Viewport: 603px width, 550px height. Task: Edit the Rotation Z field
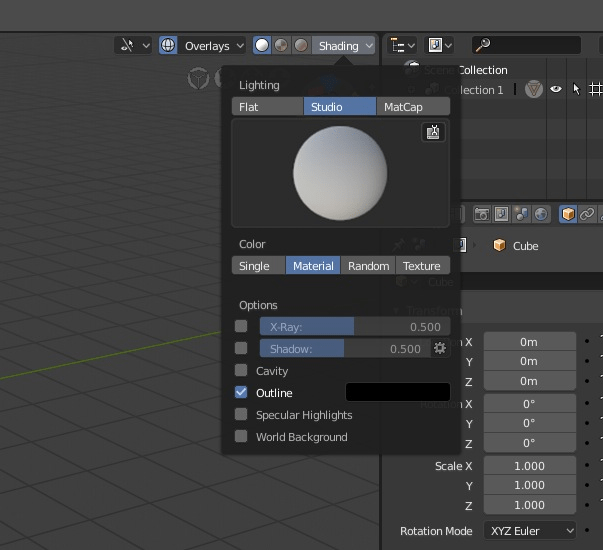(x=530, y=443)
